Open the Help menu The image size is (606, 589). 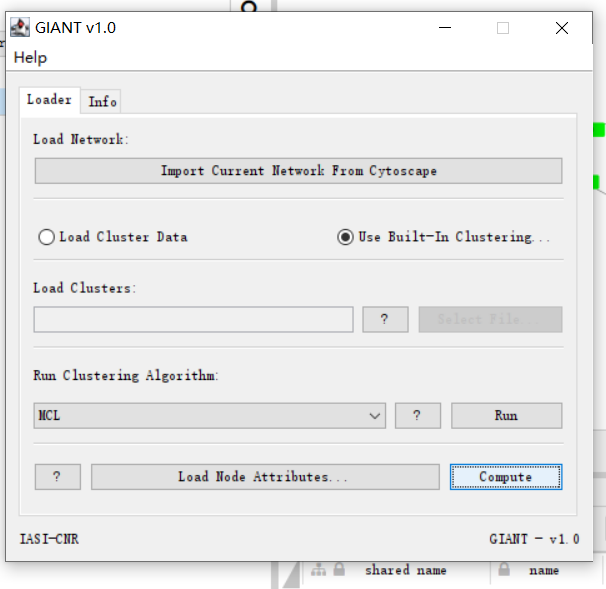click(x=30, y=58)
